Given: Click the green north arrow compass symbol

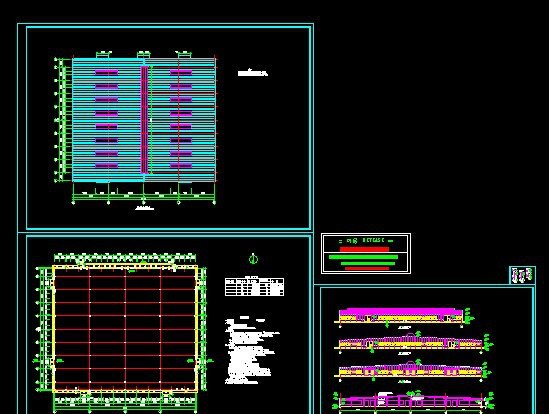Looking at the screenshot, I should (253, 259).
